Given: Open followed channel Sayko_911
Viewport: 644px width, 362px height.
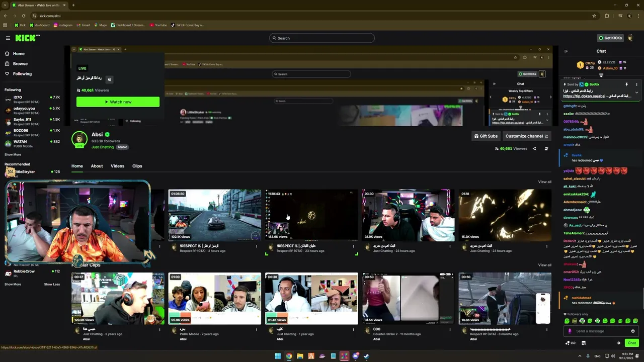Looking at the screenshot, I should pyautogui.click(x=32, y=121).
